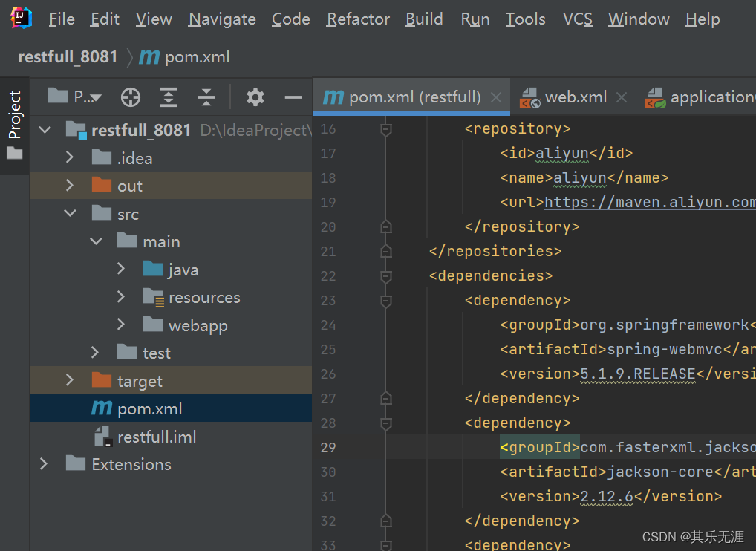
Task: Fold the repository tag at line 16
Action: coord(385,129)
